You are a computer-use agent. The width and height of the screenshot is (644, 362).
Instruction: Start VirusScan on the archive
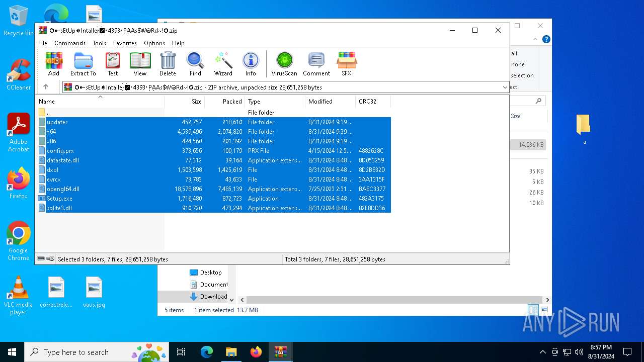click(284, 64)
